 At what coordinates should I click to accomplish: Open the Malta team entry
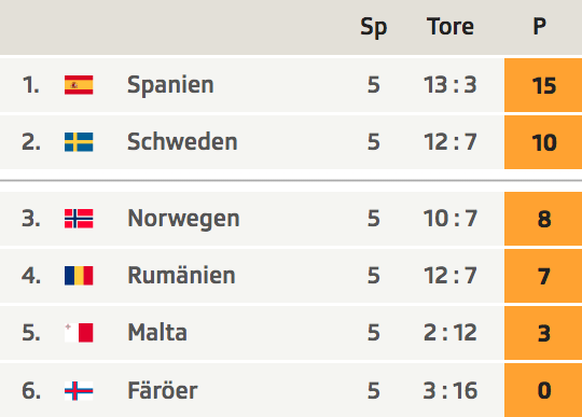[x=157, y=332]
